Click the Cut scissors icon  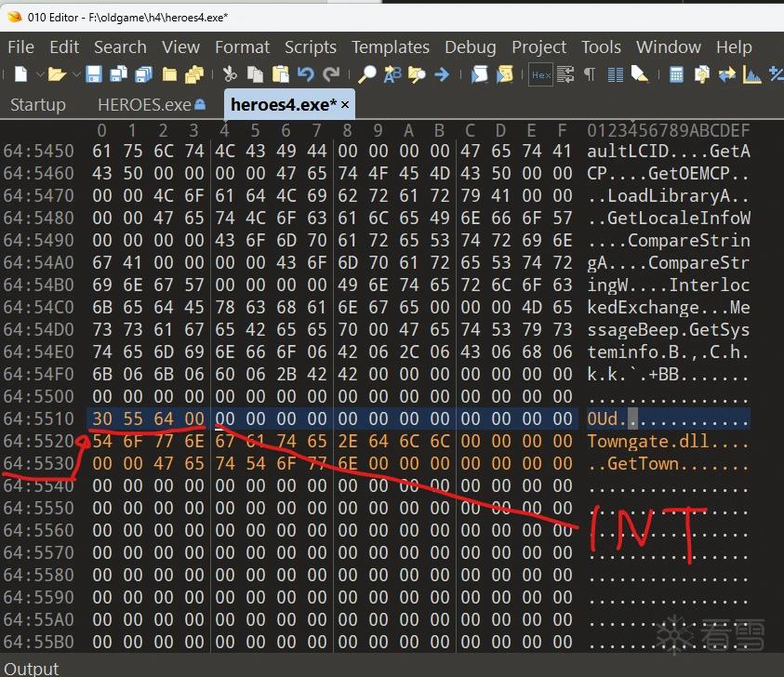230,74
